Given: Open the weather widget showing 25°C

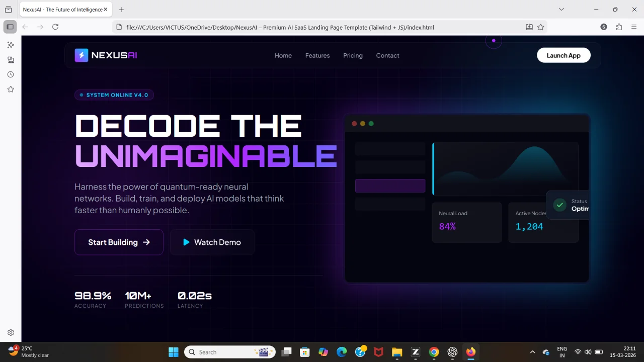Looking at the screenshot, I should 29,352.
